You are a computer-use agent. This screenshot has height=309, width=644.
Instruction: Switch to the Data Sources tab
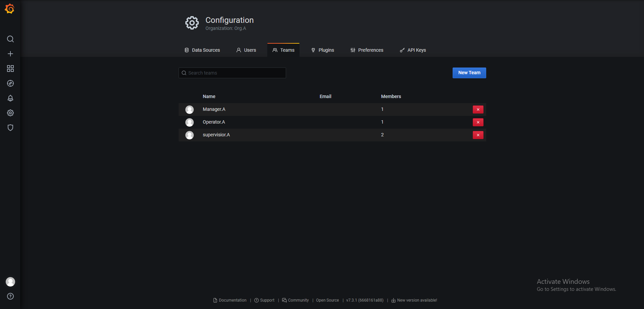202,50
